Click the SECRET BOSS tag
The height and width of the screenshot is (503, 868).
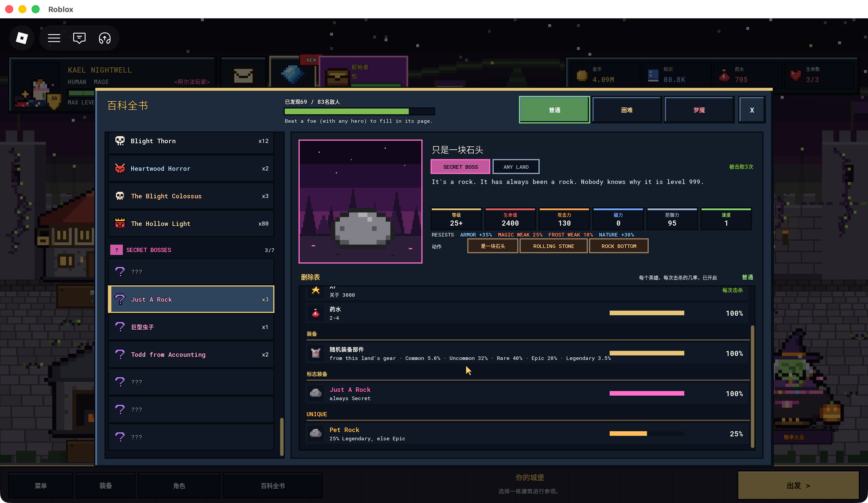(460, 167)
